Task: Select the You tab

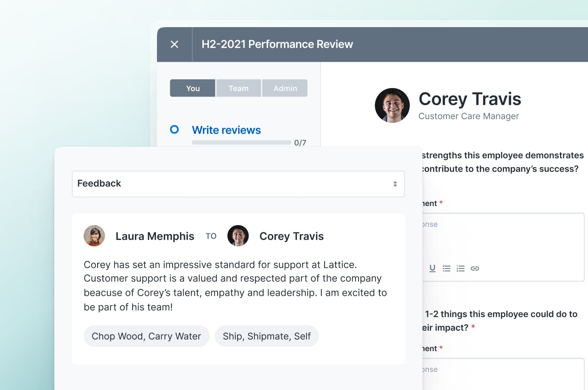Action: click(x=193, y=88)
